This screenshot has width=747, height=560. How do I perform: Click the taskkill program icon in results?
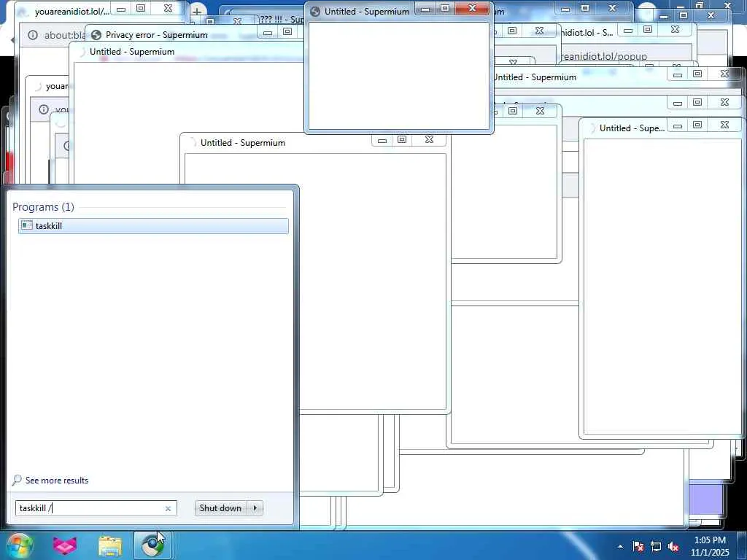[x=27, y=225]
